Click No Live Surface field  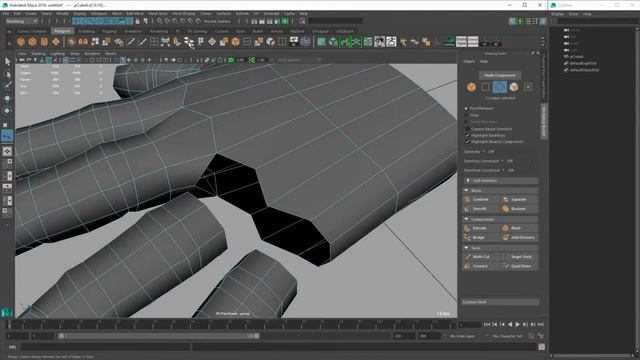tap(217, 21)
